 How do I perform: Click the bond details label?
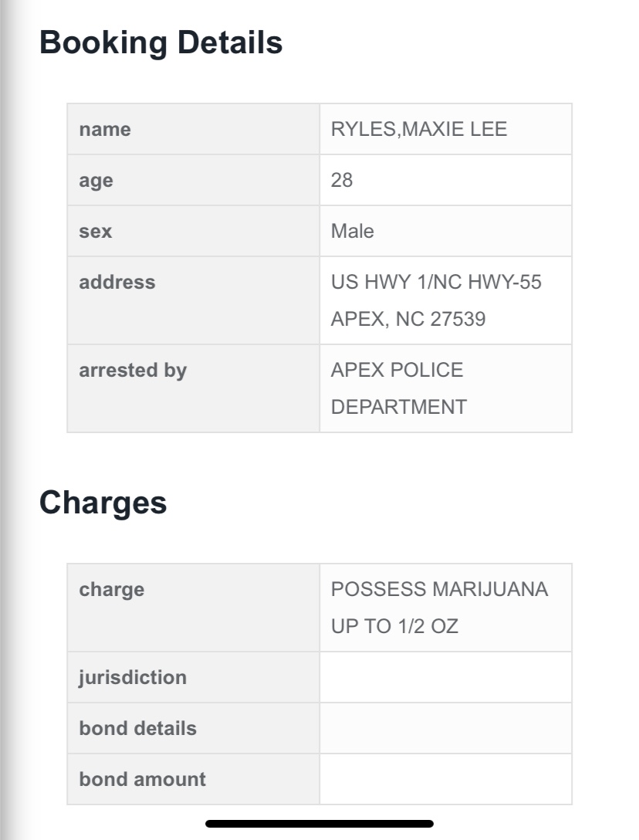(x=137, y=729)
